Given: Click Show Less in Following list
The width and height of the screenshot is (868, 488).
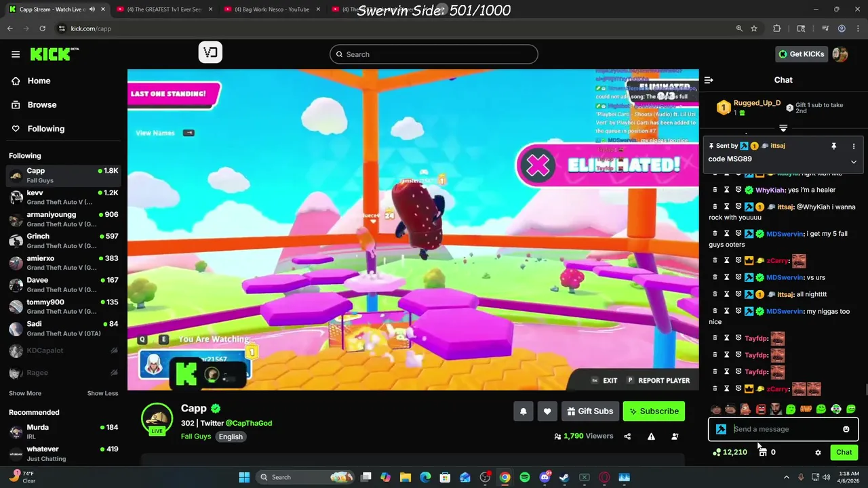Looking at the screenshot, I should [102, 393].
